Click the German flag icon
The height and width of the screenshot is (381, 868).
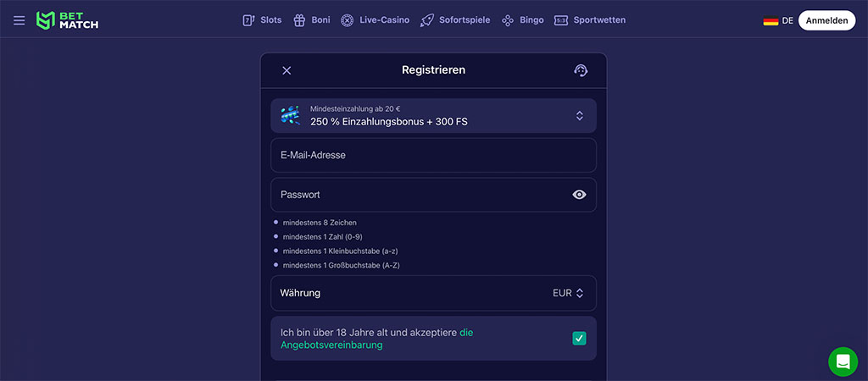click(771, 20)
